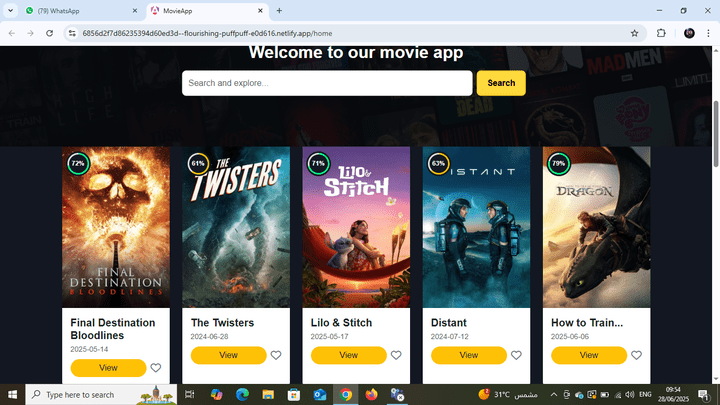Image resolution: width=720 pixels, height=405 pixels.
Task: Click the yellow Search button
Action: point(501,83)
